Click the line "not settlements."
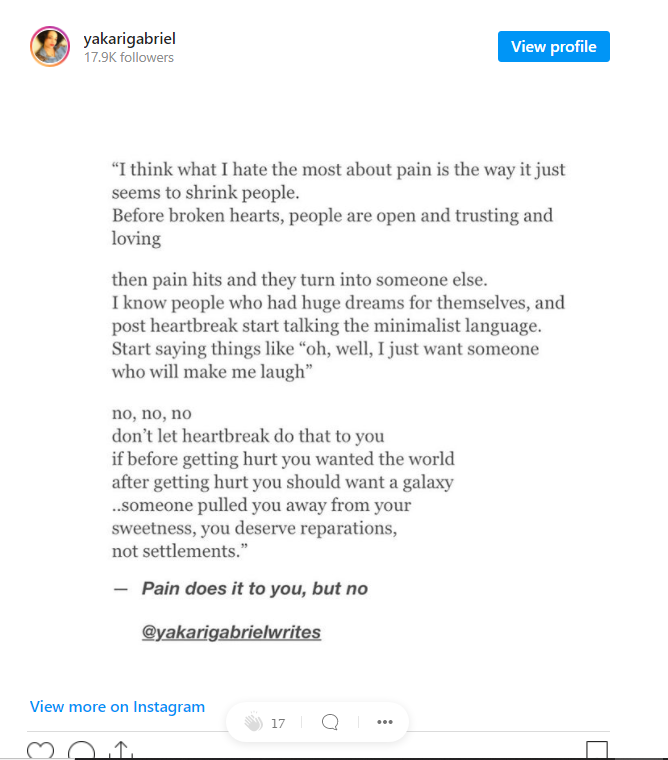The image size is (668, 760). click(x=180, y=551)
